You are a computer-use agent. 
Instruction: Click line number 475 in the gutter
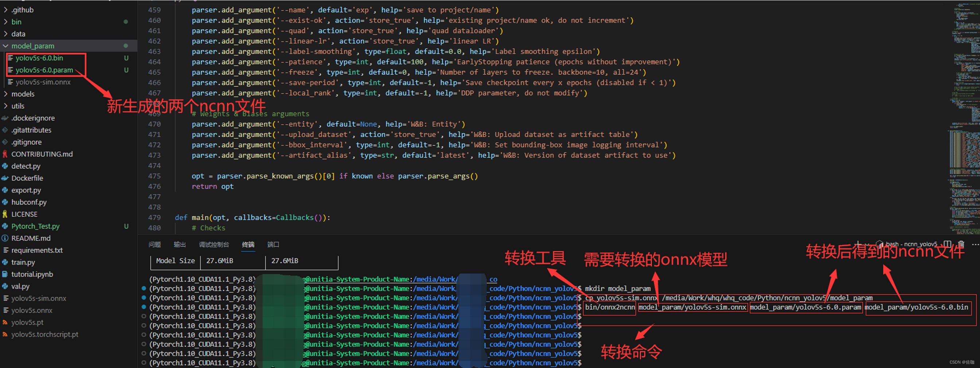[x=155, y=176]
